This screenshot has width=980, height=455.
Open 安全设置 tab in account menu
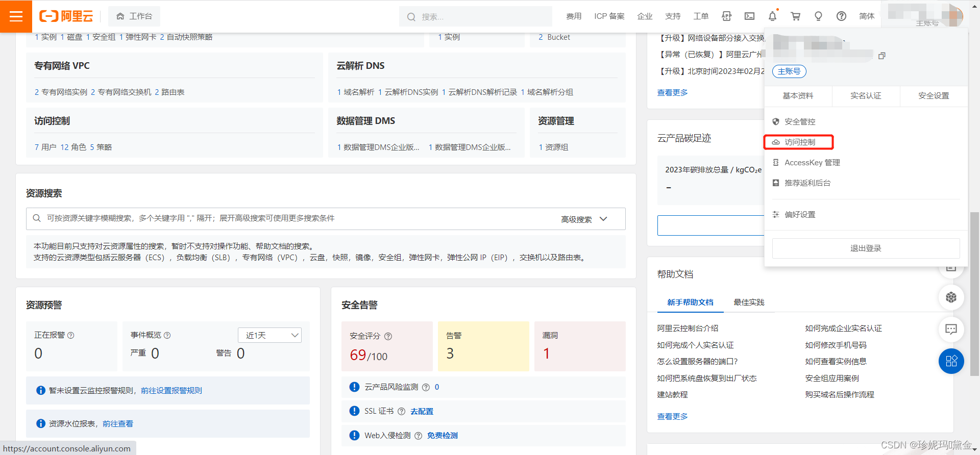click(x=934, y=96)
